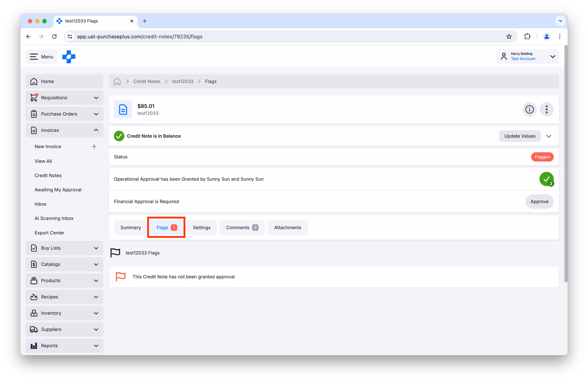Image resolution: width=588 pixels, height=382 pixels.
Task: Click the info circle icon
Action: click(x=529, y=109)
